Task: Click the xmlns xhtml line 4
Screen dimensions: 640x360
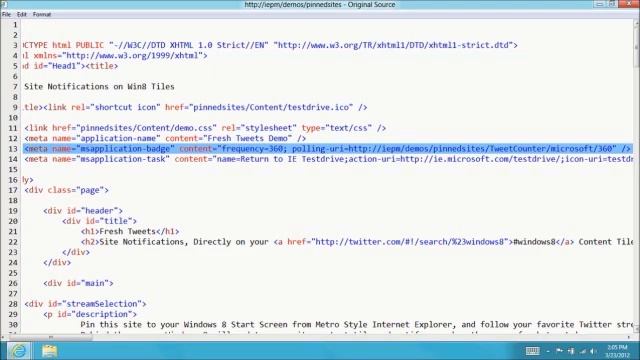Action: pos(115,56)
